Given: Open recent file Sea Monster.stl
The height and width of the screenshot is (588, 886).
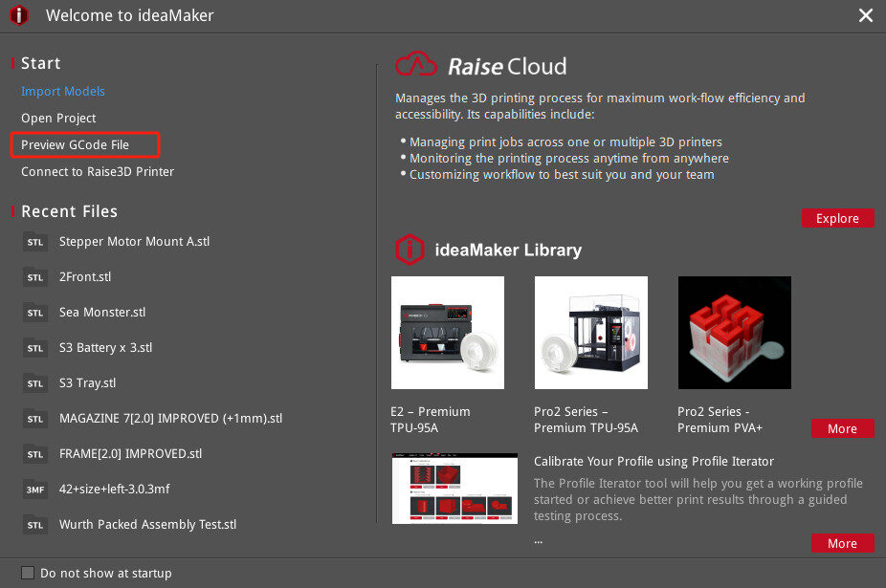Looking at the screenshot, I should pyautogui.click(x=102, y=313).
